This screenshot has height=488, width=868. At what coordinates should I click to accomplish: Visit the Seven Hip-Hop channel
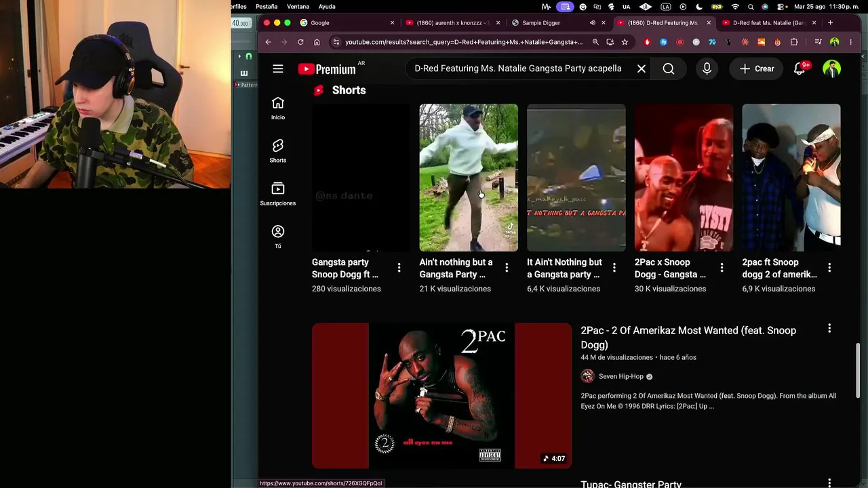(620, 376)
